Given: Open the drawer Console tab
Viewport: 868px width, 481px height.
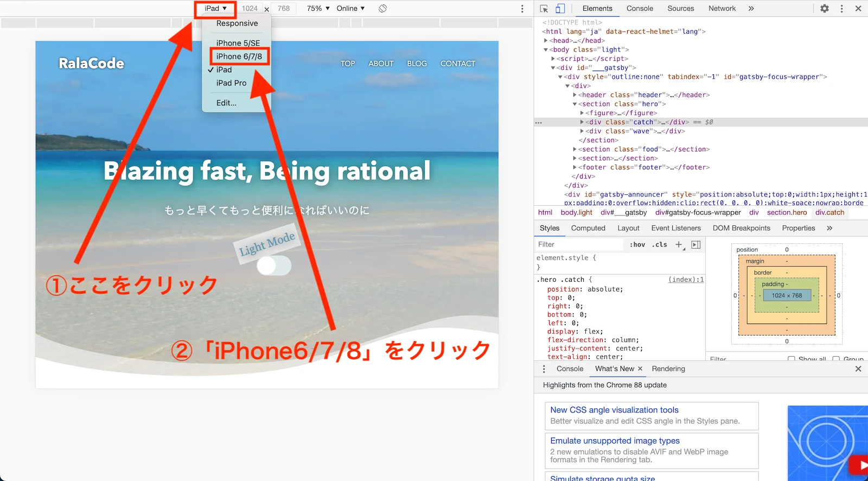Looking at the screenshot, I should [570, 369].
